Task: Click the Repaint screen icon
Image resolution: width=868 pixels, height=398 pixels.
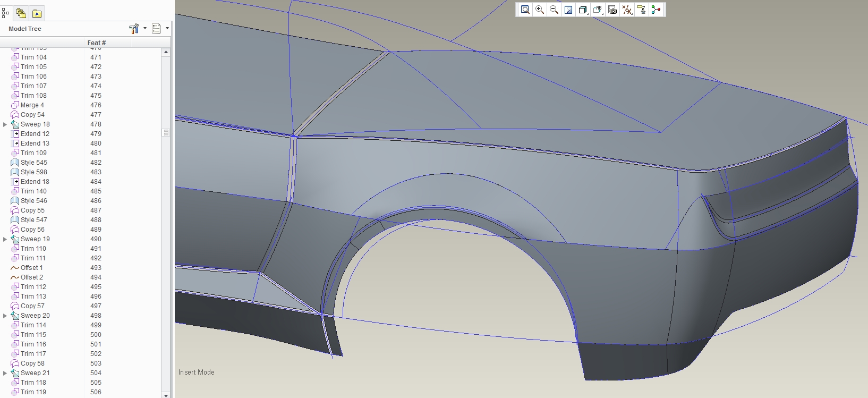Action: click(x=568, y=10)
